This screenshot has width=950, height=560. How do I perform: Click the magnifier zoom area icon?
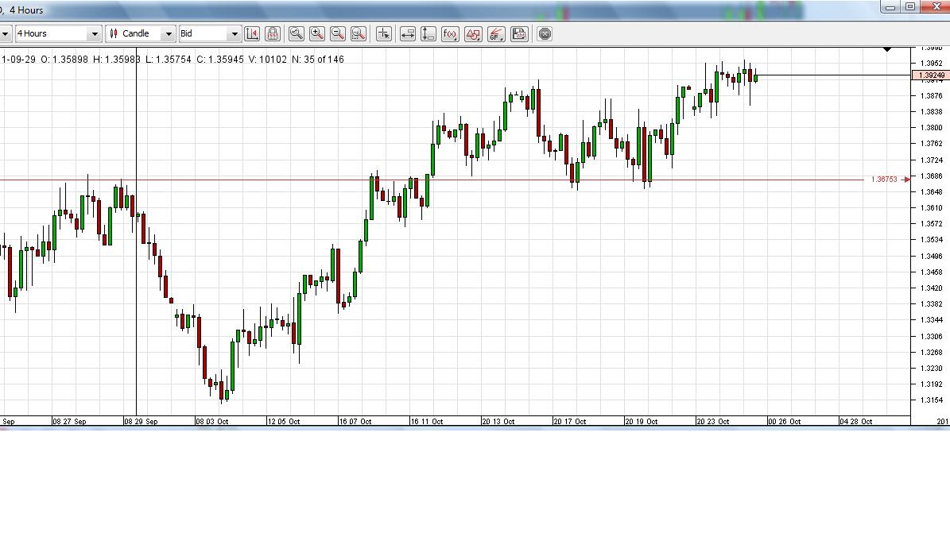297,34
